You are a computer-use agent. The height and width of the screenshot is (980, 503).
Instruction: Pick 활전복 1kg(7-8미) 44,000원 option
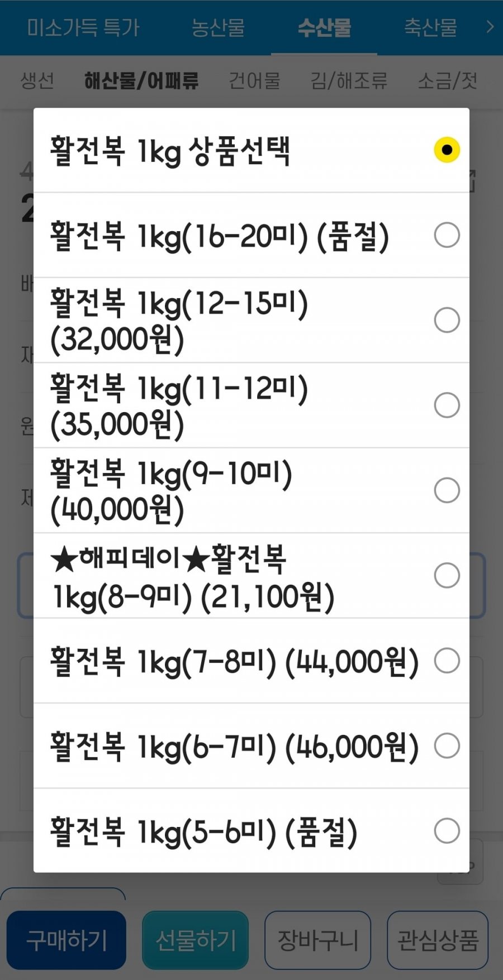(x=446, y=661)
